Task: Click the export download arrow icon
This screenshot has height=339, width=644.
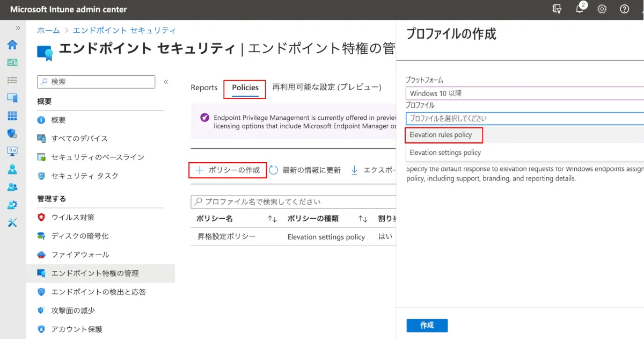Action: pos(354,170)
